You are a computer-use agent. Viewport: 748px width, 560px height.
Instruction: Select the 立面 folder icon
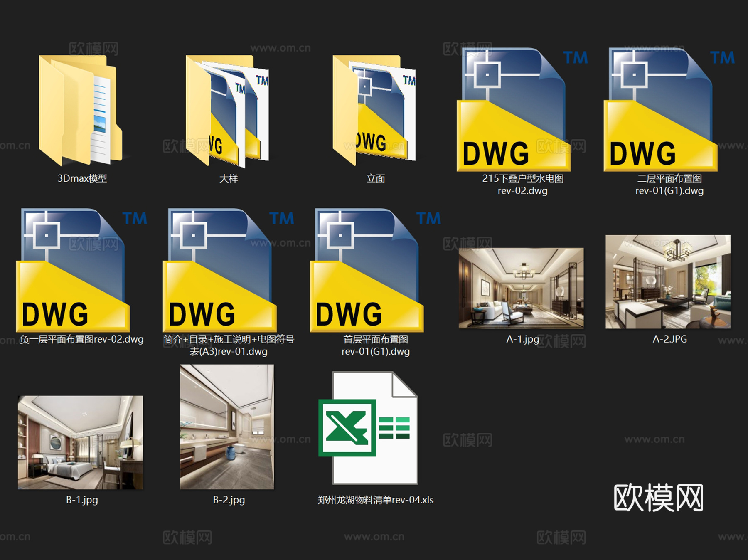[x=374, y=110]
